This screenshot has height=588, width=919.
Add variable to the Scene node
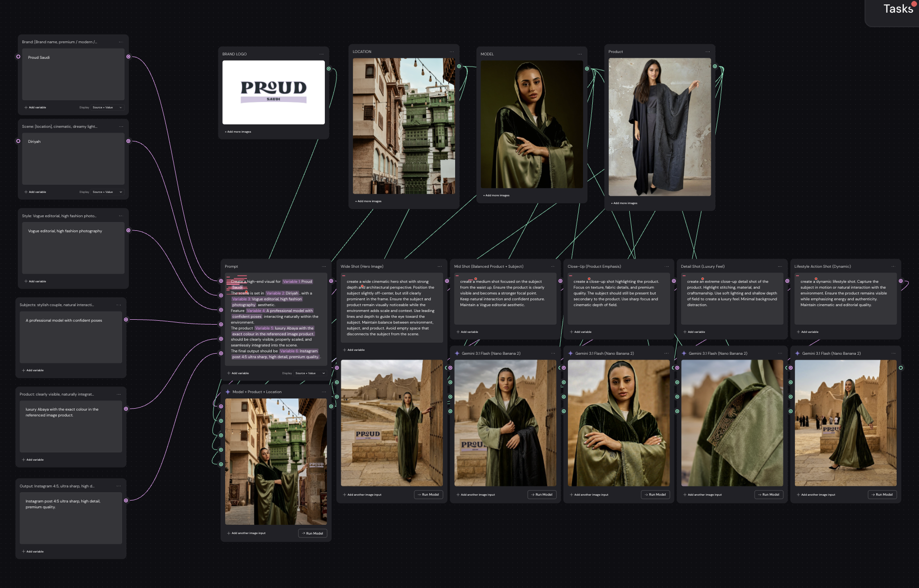(x=35, y=192)
